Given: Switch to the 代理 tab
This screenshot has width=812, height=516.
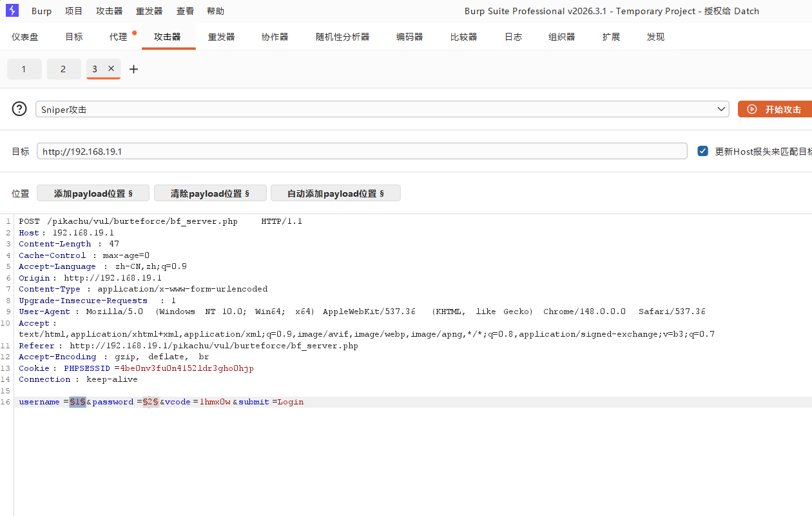Looking at the screenshot, I should (x=119, y=37).
